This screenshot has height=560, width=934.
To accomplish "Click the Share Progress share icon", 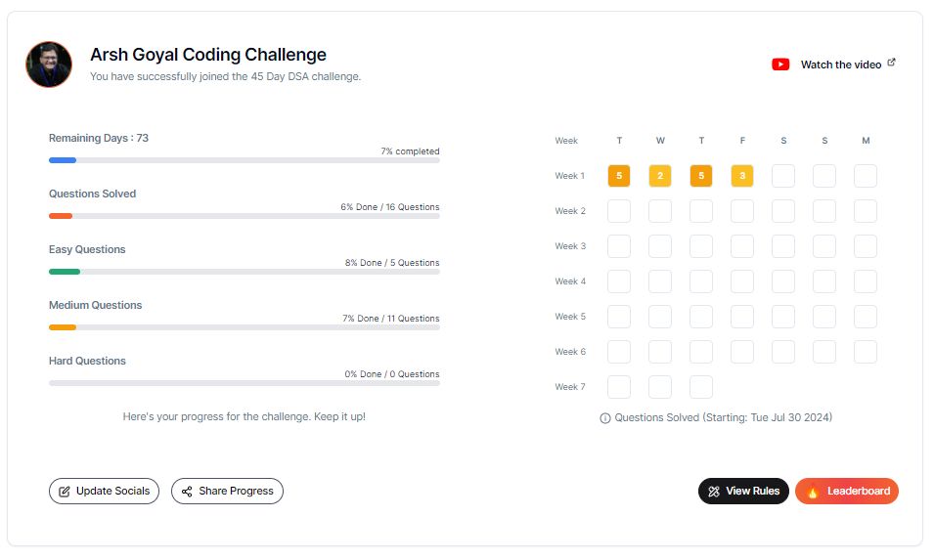I will click(187, 492).
